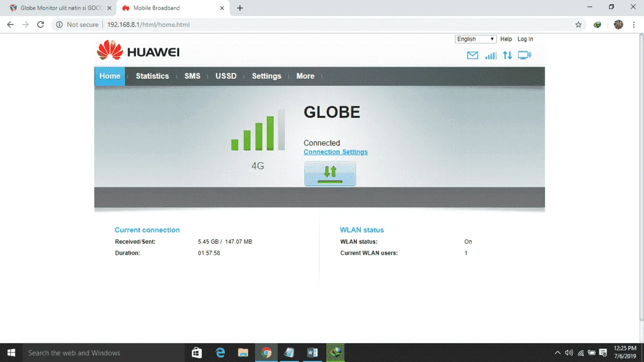
Task: Open File Explorer from taskbar
Action: point(243,352)
